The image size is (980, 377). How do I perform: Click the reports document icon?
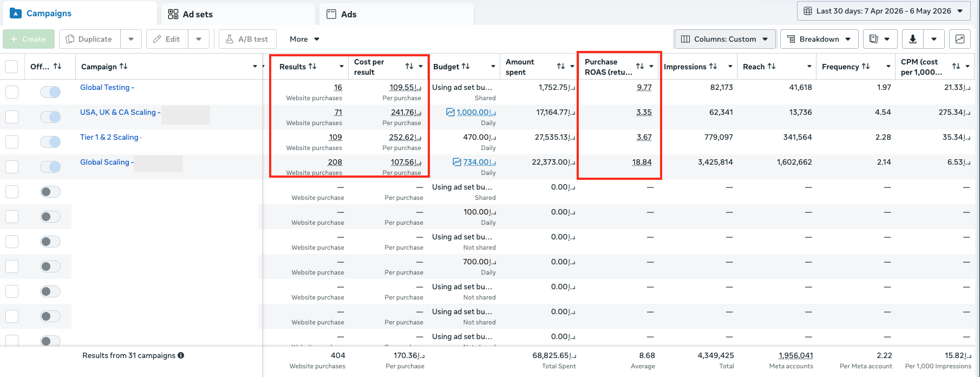point(873,39)
